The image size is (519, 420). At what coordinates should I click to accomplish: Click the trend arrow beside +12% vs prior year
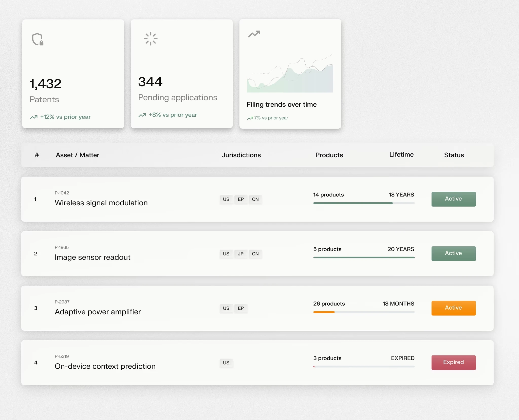point(34,117)
